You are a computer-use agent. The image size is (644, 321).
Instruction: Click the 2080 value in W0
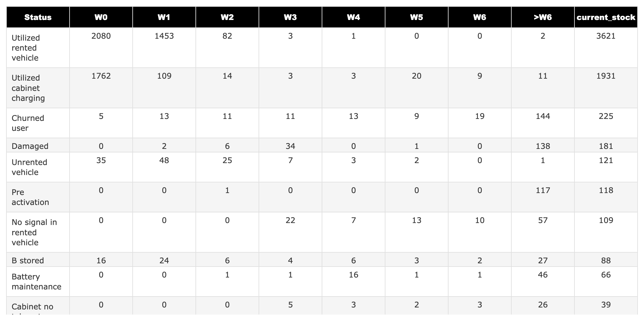click(101, 36)
